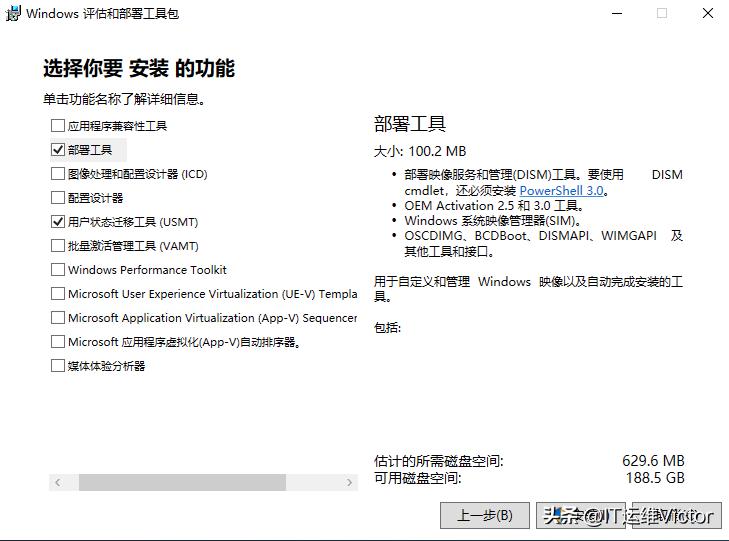Check Windows Performance Toolkit checkbox
729x541 pixels.
[x=58, y=270]
